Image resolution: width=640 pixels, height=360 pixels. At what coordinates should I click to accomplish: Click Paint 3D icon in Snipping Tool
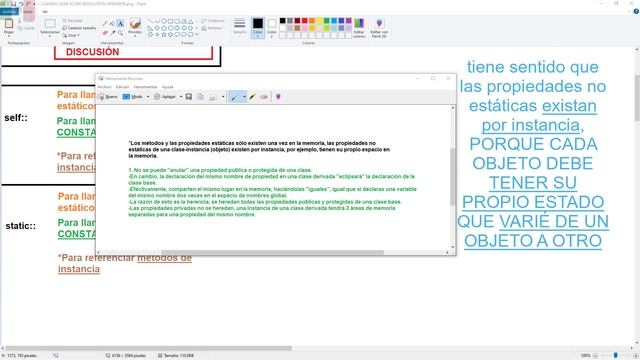[278, 97]
